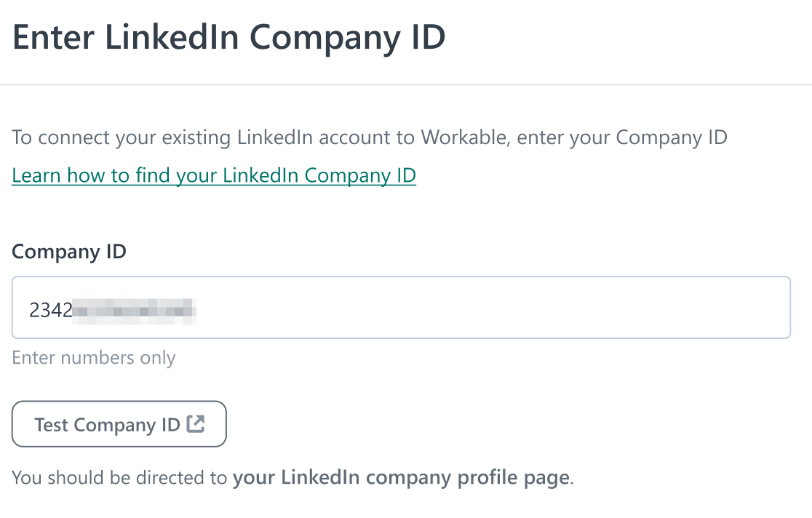Click the divider line under the heading
The height and width of the screenshot is (518, 812).
pyautogui.click(x=406, y=84)
